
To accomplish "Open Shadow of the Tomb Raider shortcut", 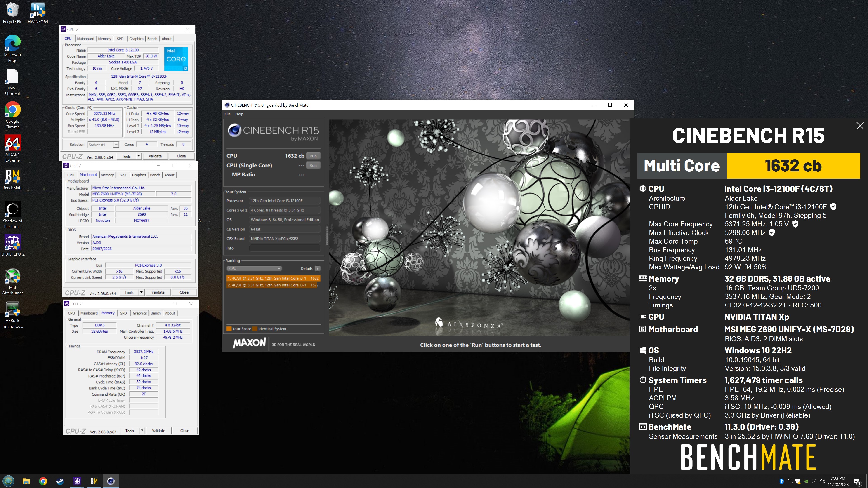I will pyautogui.click(x=12, y=215).
